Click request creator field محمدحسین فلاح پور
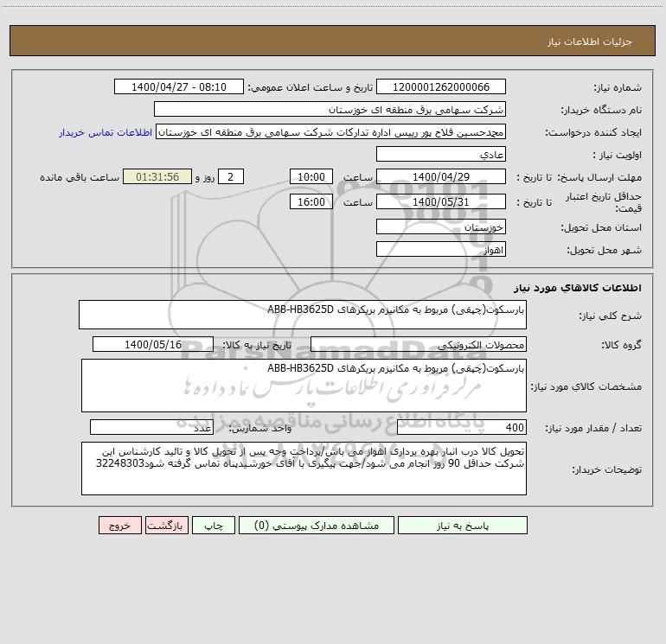This screenshot has height=644, width=666. pos(331,131)
